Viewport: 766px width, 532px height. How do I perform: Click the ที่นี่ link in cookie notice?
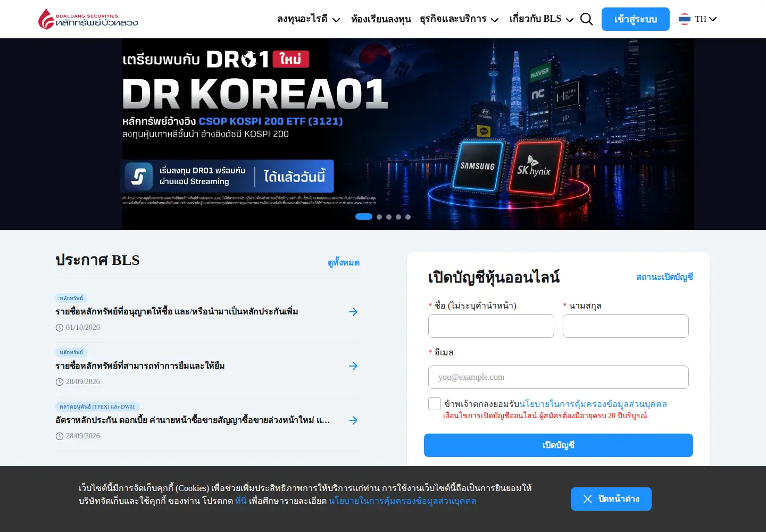point(241,501)
